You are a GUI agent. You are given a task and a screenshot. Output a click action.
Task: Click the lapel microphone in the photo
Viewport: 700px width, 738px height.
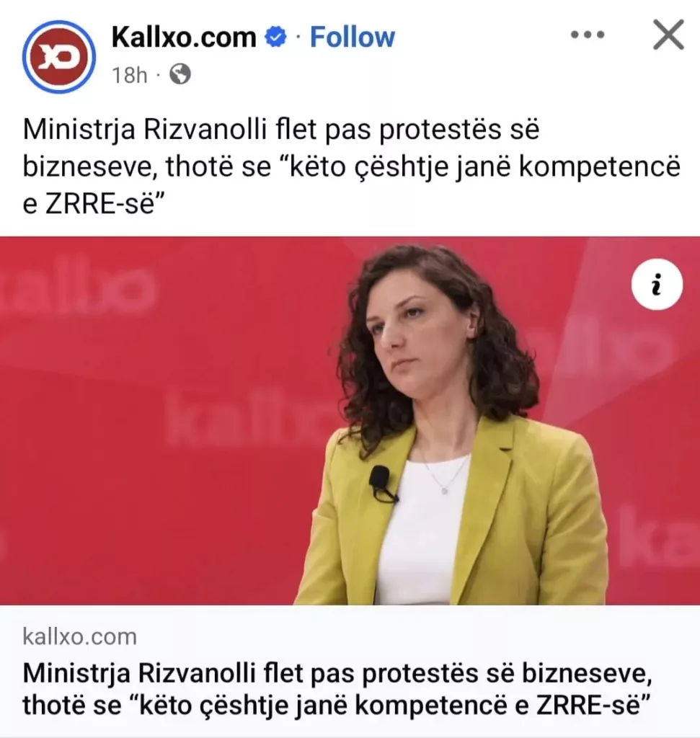click(x=381, y=480)
